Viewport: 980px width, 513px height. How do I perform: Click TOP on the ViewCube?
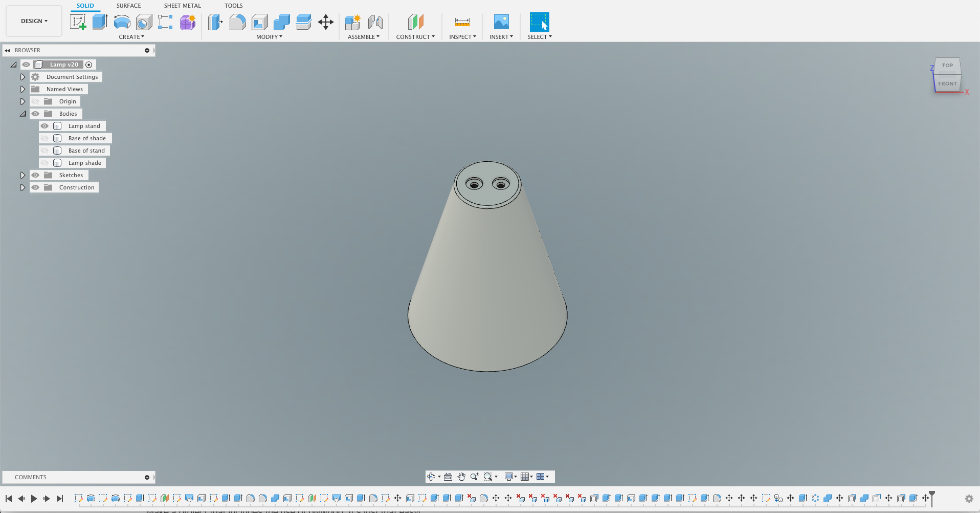point(947,65)
